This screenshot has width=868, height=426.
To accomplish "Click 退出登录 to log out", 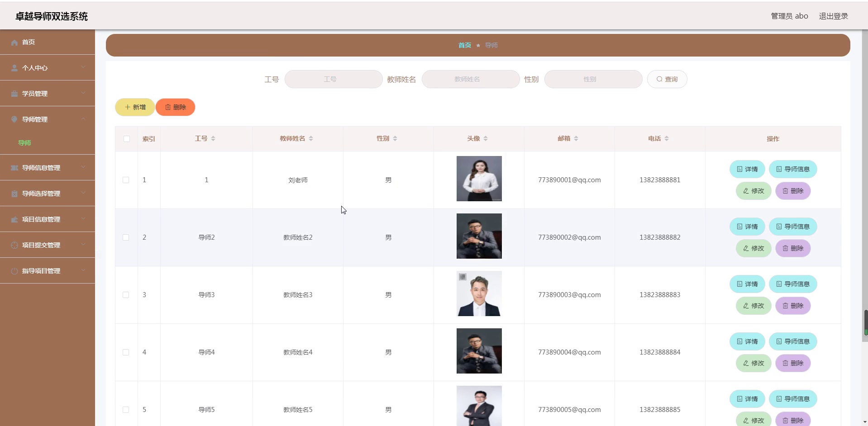I will (834, 16).
